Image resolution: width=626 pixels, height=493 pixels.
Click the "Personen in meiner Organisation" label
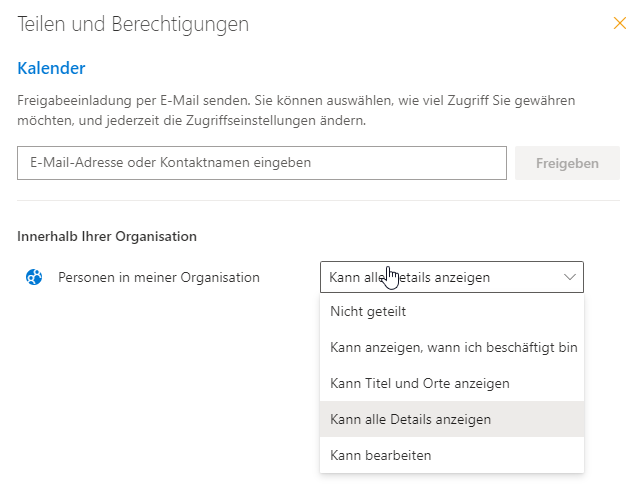coord(159,277)
